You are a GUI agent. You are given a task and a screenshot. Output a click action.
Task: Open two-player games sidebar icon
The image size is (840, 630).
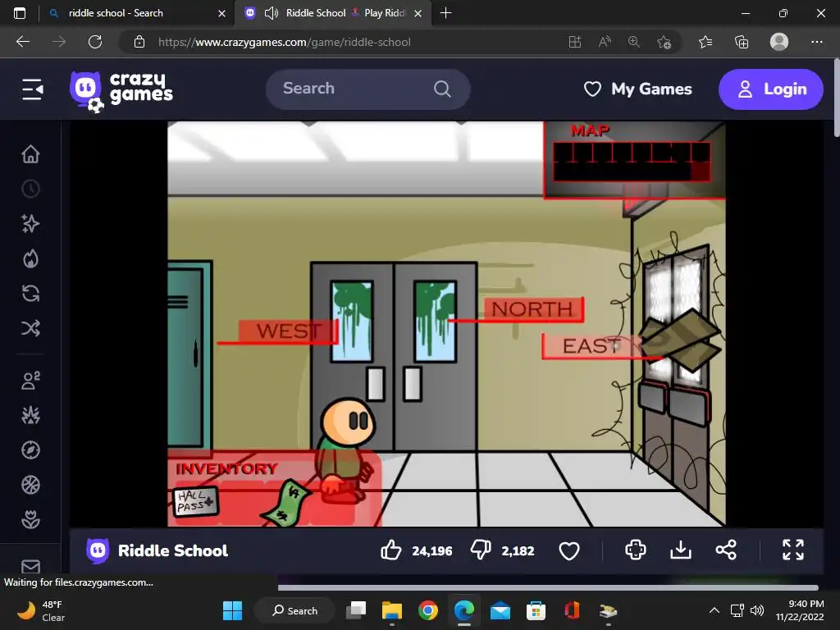coord(30,381)
